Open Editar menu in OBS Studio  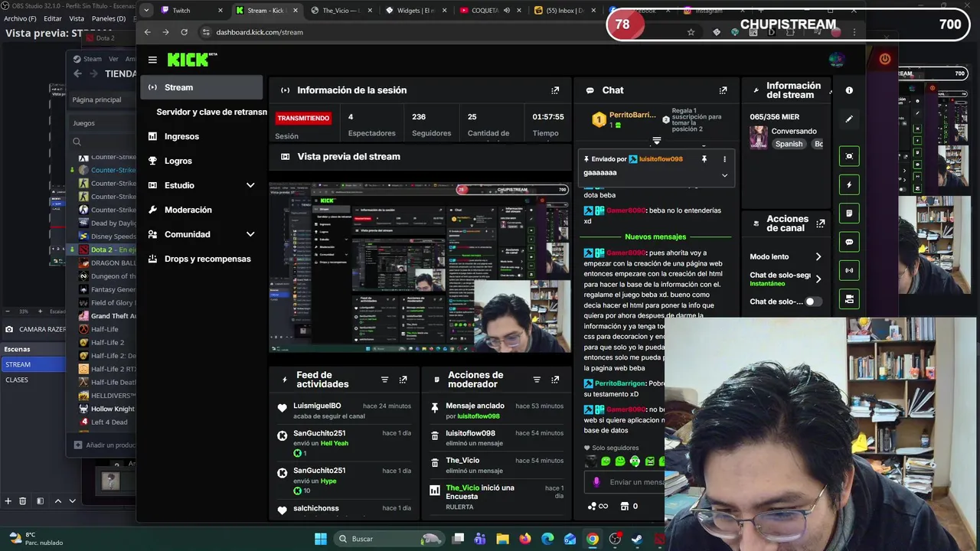point(53,18)
